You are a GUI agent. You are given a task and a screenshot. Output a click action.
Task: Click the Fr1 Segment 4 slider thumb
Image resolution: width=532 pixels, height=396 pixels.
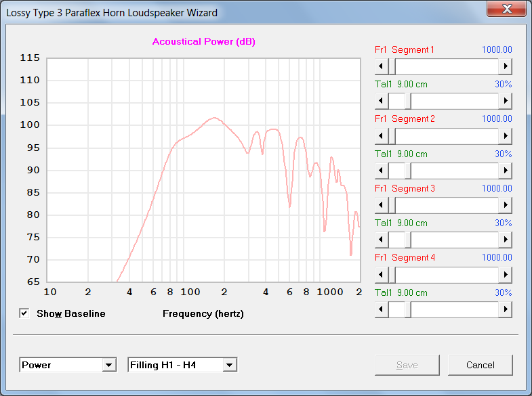coord(392,275)
